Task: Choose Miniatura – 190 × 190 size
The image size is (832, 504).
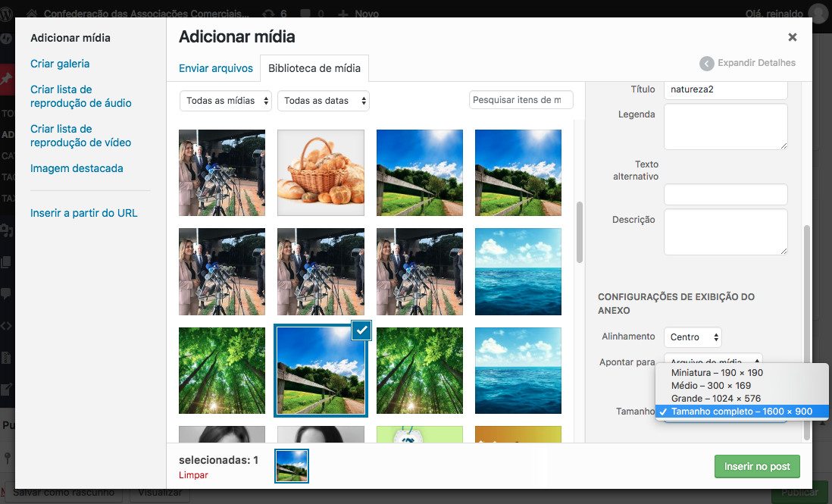Action: [741, 373]
